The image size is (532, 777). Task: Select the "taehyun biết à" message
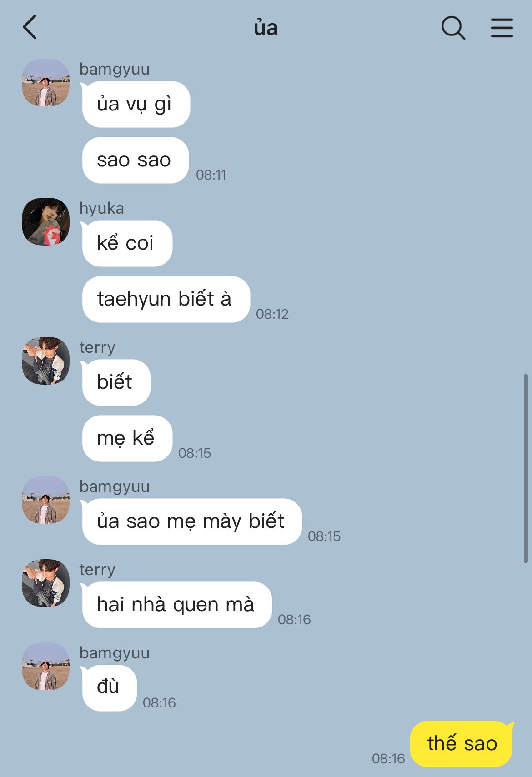point(166,299)
